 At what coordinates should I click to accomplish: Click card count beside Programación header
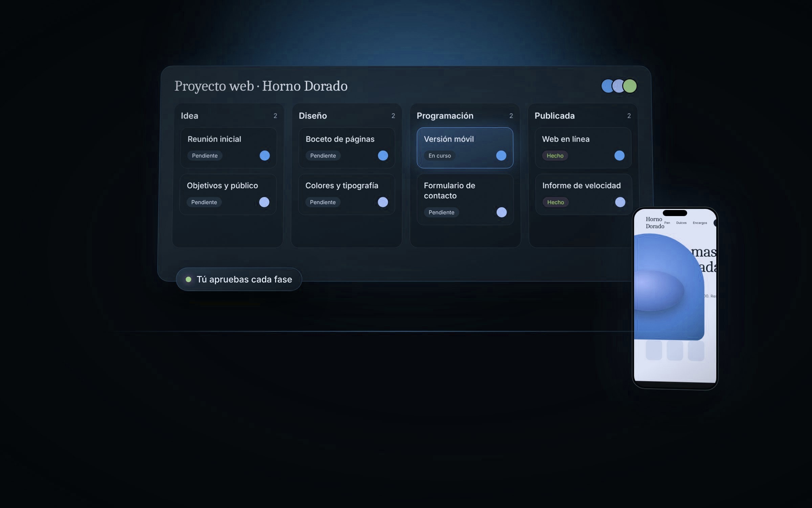511,116
